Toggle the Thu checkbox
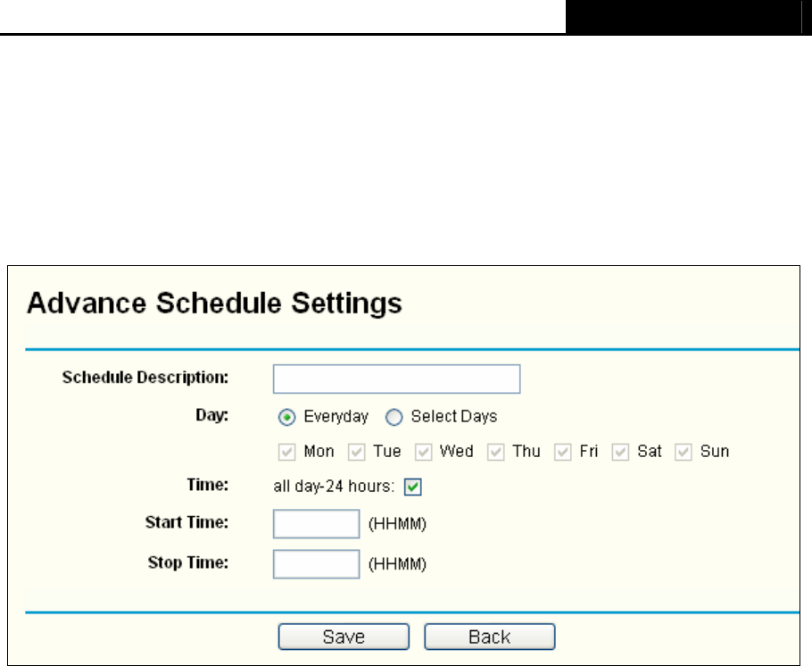 (x=495, y=452)
